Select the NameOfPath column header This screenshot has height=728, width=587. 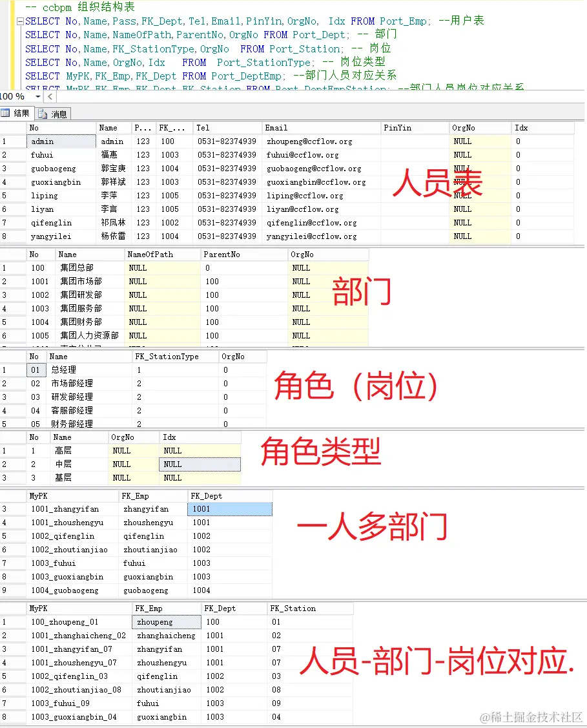click(162, 255)
